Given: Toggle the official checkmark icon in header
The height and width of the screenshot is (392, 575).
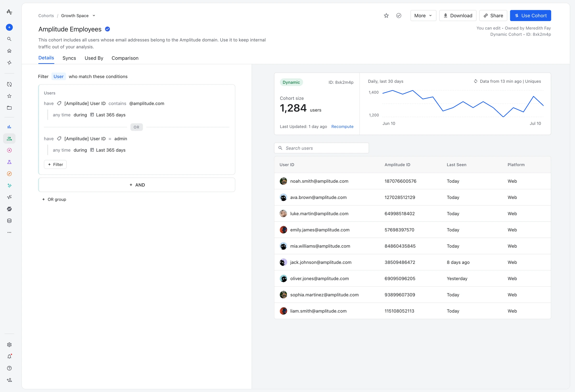Looking at the screenshot, I should [399, 16].
